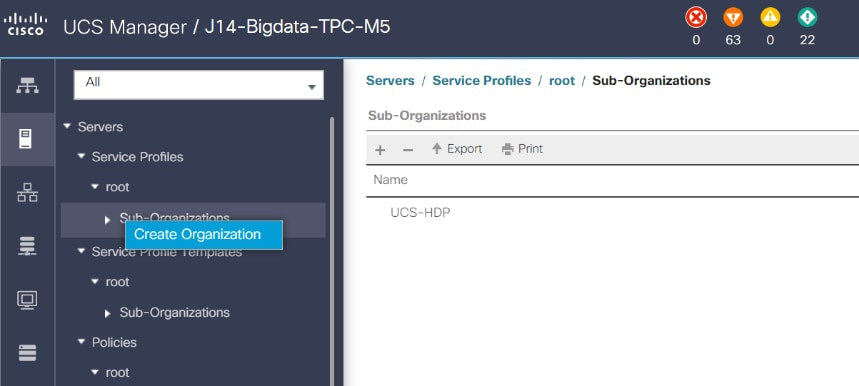
Task: Open the All filter dropdown
Action: click(199, 85)
